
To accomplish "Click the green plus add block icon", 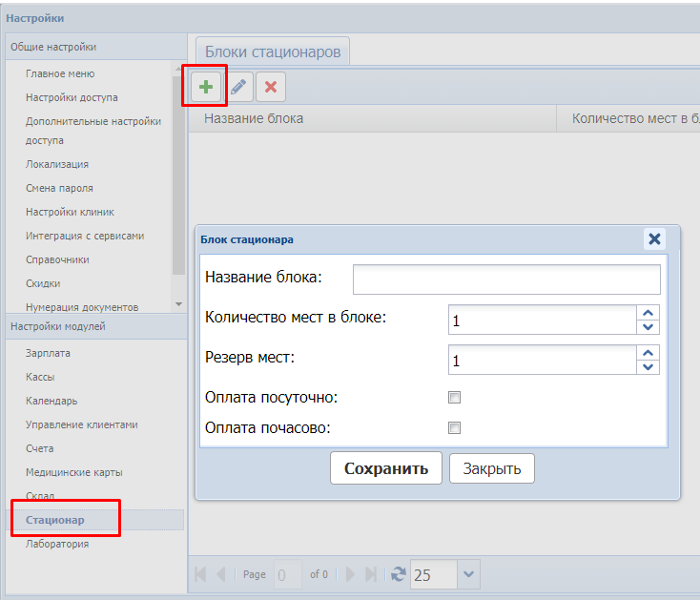I will click(x=206, y=88).
